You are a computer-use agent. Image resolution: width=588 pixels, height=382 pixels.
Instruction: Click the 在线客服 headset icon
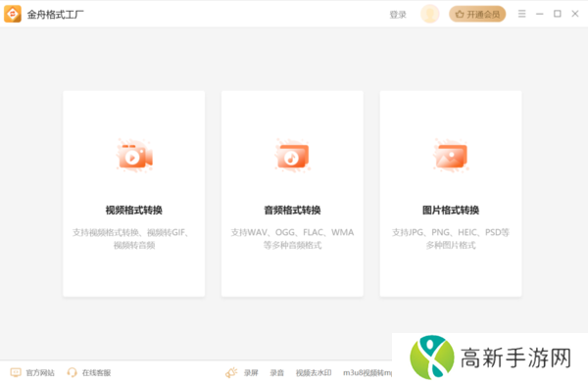[72, 372]
